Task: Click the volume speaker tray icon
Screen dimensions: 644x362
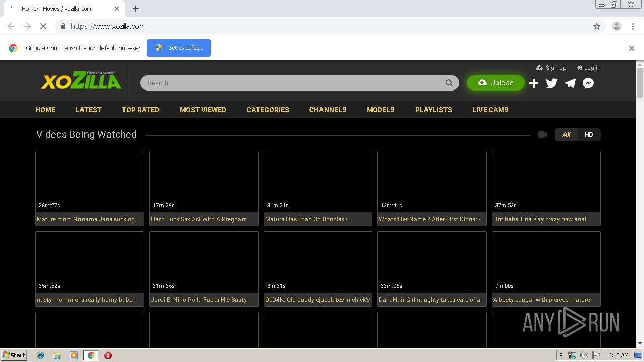Action: pos(584,355)
